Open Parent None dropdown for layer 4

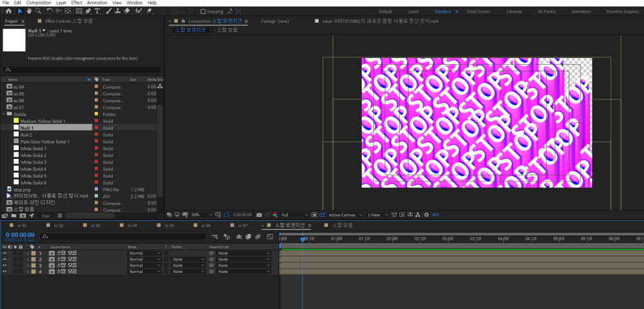click(244, 272)
